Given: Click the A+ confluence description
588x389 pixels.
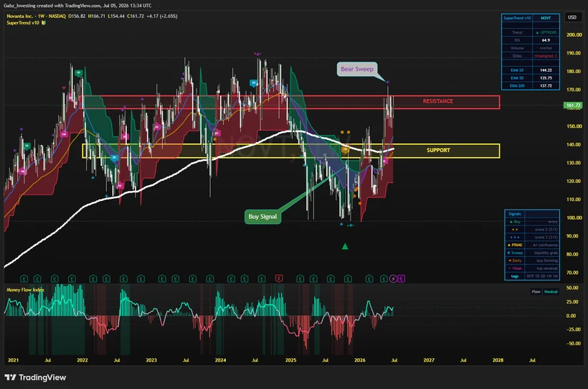Looking at the screenshot, I should 545,245.
